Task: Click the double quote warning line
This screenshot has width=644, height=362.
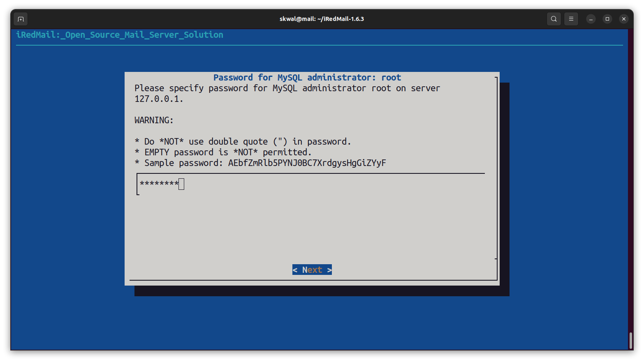Action: coord(243,142)
